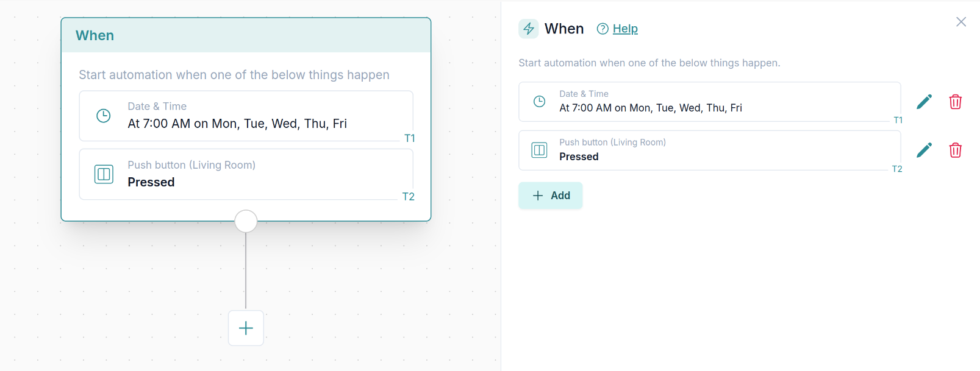
Task: Click the help question mark icon
Action: coord(603,29)
